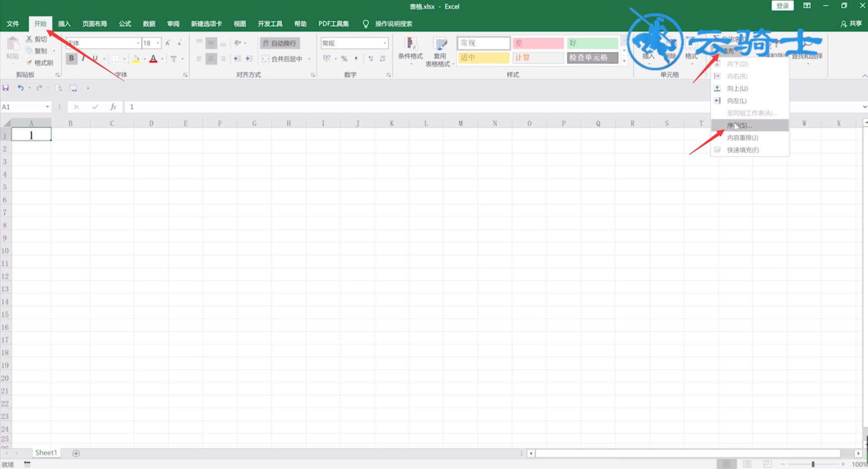
Task: Click the Undo arrow icon
Action: click(x=20, y=88)
